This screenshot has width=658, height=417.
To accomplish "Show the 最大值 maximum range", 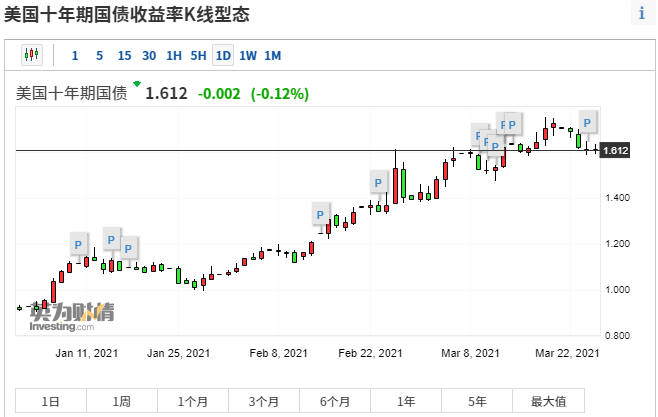I will pyautogui.click(x=548, y=401).
